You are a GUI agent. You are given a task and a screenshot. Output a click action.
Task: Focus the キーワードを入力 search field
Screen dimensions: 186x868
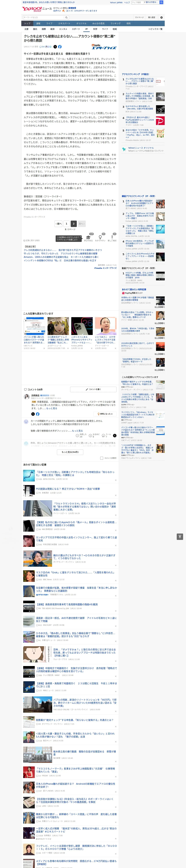coord(44,17)
